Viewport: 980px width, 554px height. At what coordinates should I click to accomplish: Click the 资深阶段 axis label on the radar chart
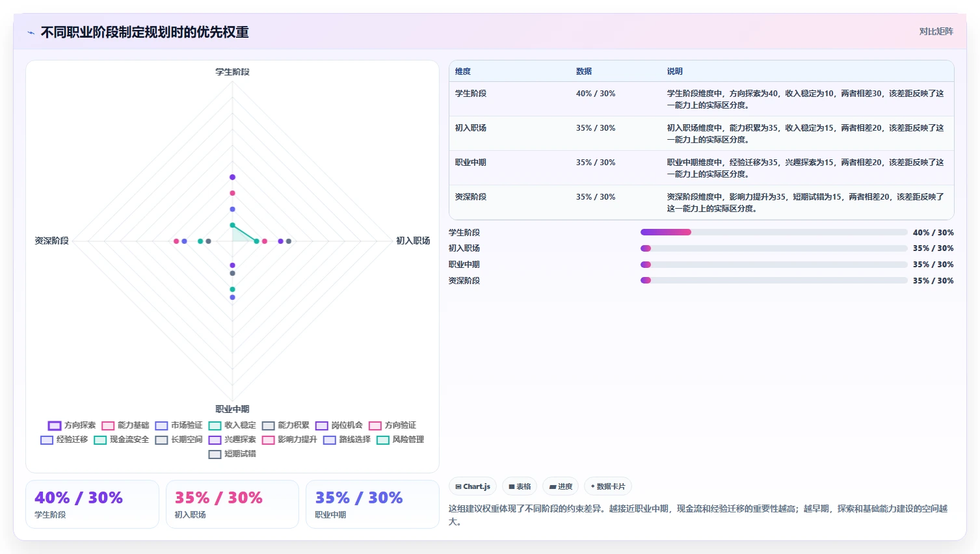[x=51, y=241]
